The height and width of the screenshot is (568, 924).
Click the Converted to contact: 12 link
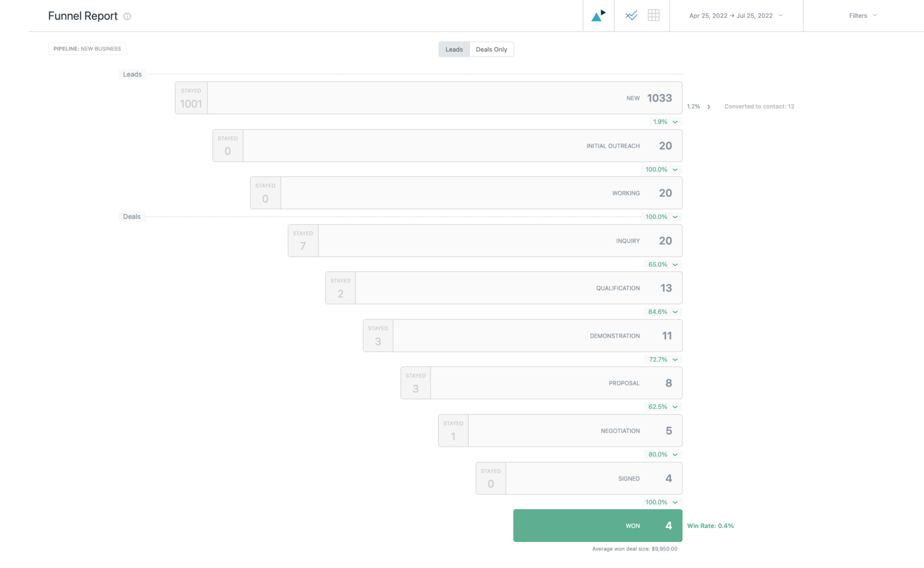pyautogui.click(x=759, y=106)
